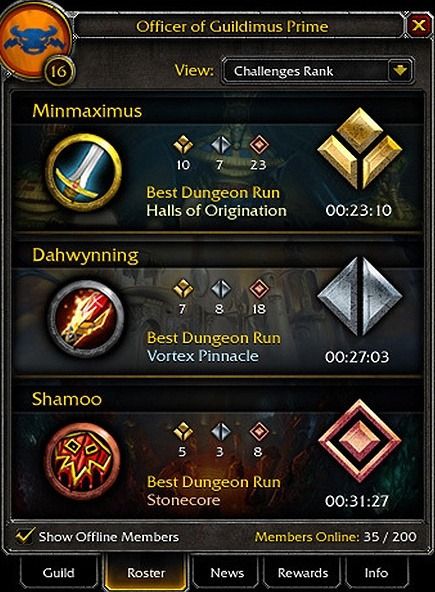Screen dimensions: 435x592
Task: Select the Info tab
Action: (x=376, y=573)
